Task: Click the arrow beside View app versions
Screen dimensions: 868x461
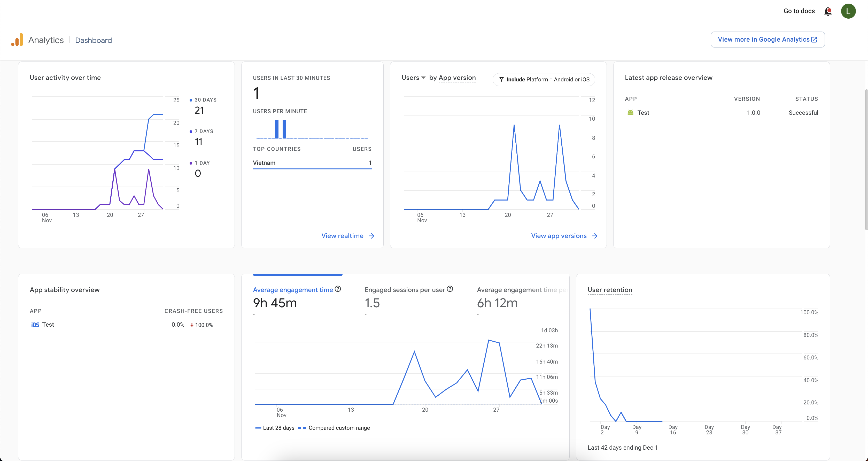Action: [595, 236]
